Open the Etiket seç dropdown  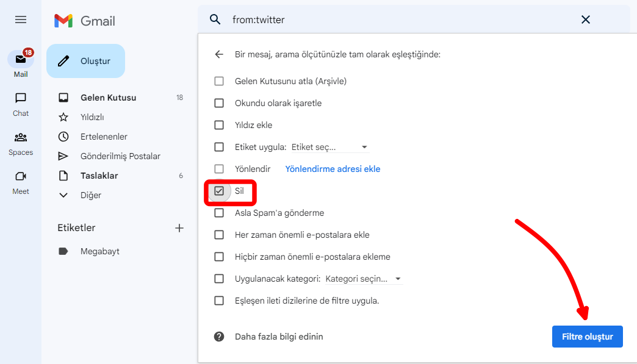coord(329,147)
